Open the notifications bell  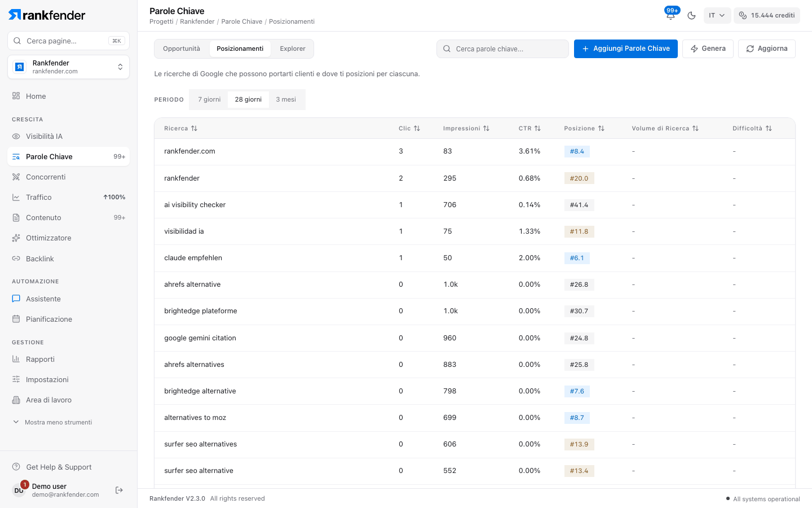670,15
